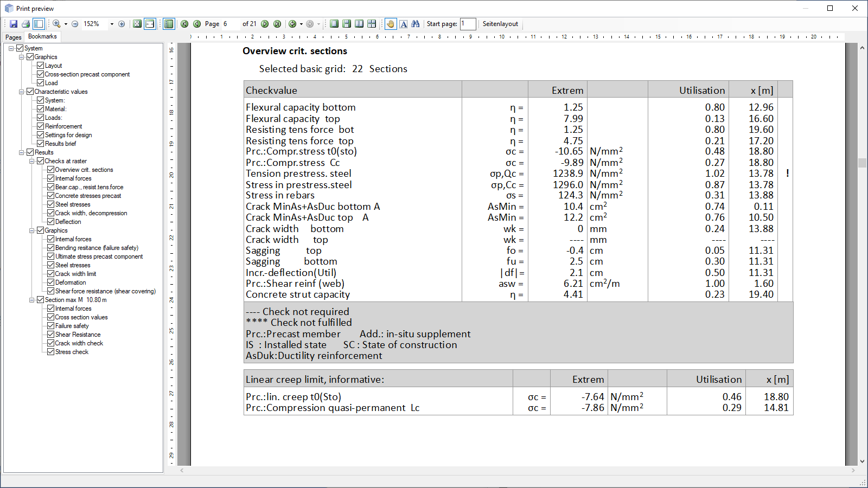Viewport: 868px width, 488px height.
Task: Select Cross section values tree item
Action: point(81,317)
